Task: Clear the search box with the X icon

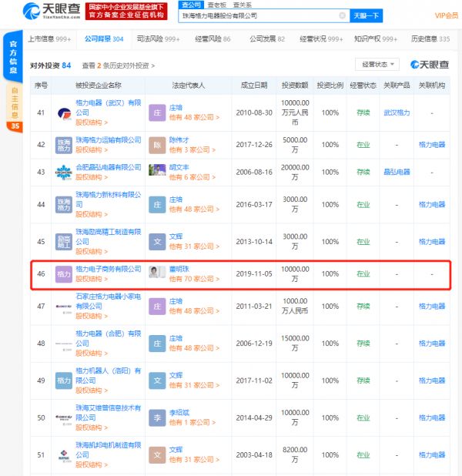Action: tap(342, 15)
